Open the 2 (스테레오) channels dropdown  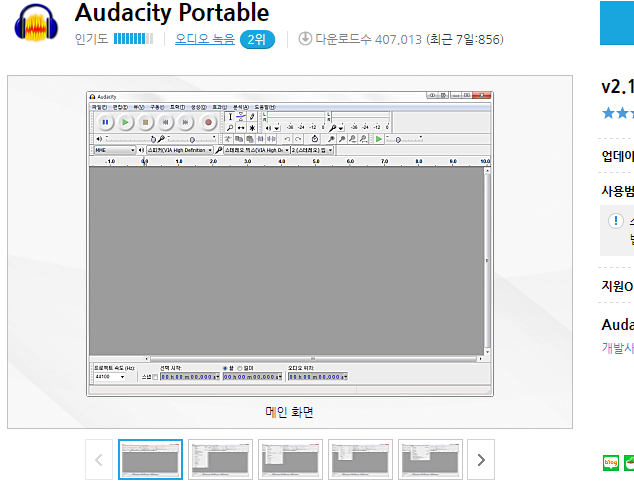coord(312,150)
